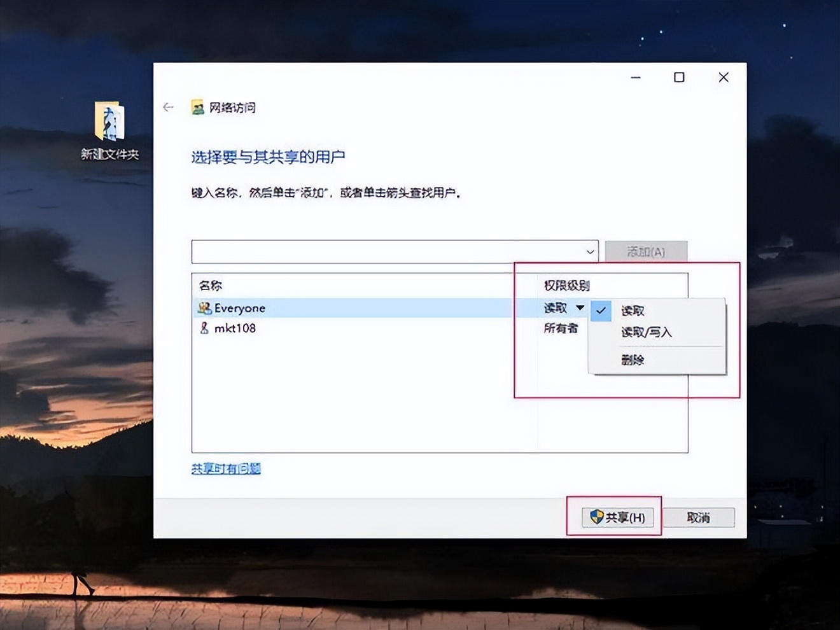Choose 删除 in the permission menu

(x=657, y=360)
